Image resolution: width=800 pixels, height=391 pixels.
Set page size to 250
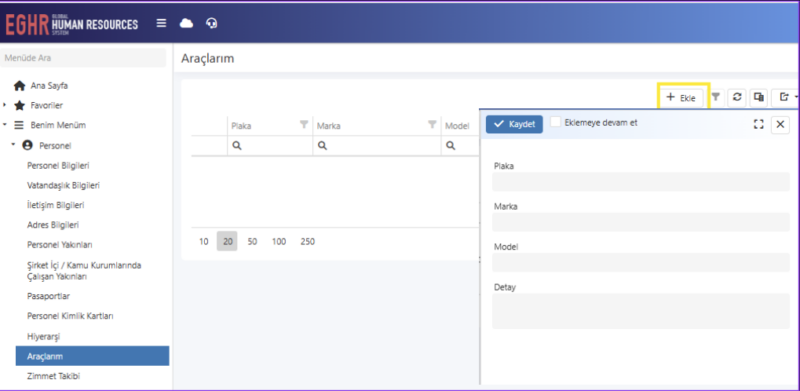308,241
